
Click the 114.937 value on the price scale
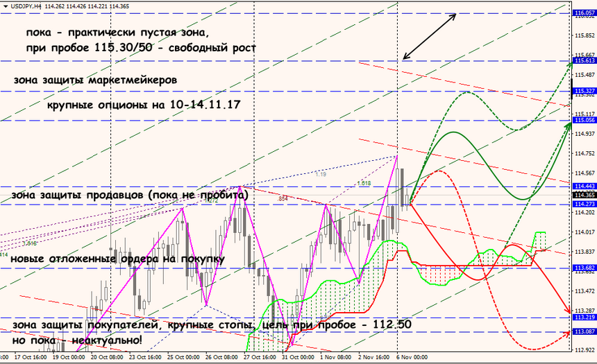click(x=585, y=134)
